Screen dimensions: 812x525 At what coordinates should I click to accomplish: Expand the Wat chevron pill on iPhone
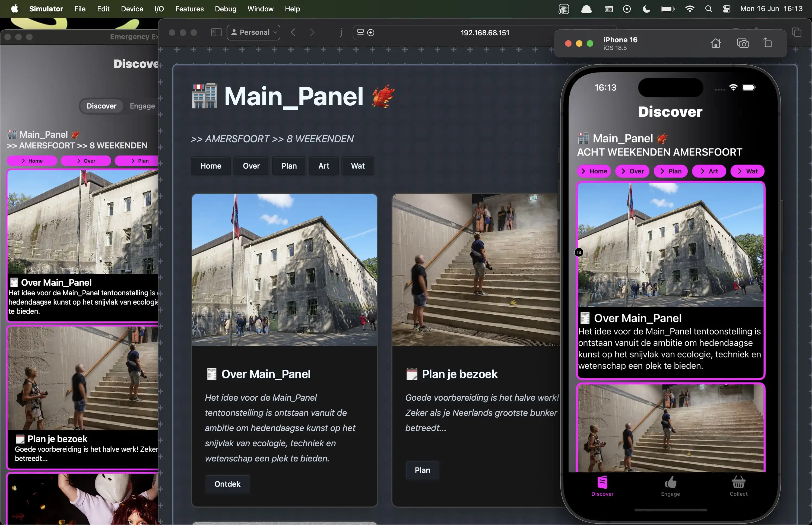[x=747, y=171]
